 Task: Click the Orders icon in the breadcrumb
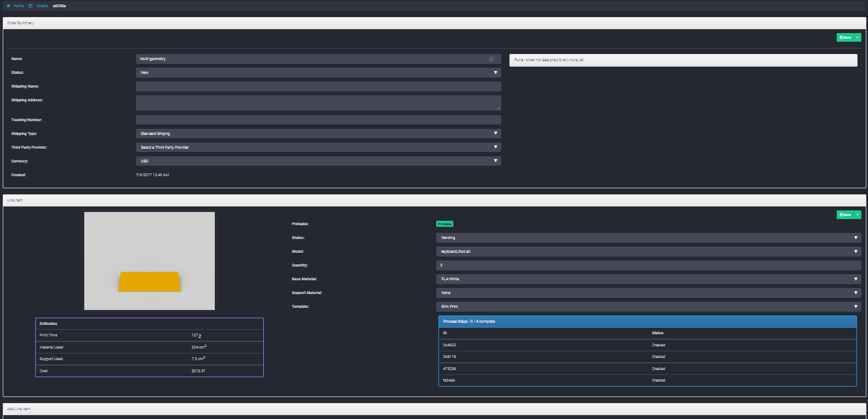pos(30,6)
